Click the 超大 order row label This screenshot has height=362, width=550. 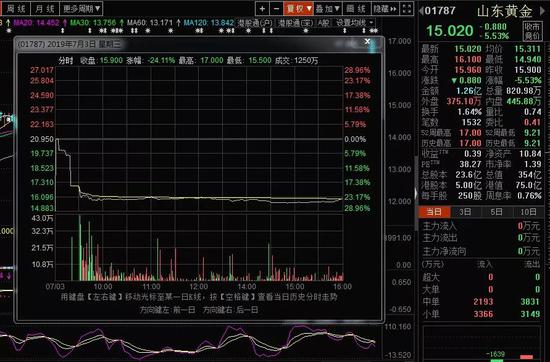click(x=431, y=277)
